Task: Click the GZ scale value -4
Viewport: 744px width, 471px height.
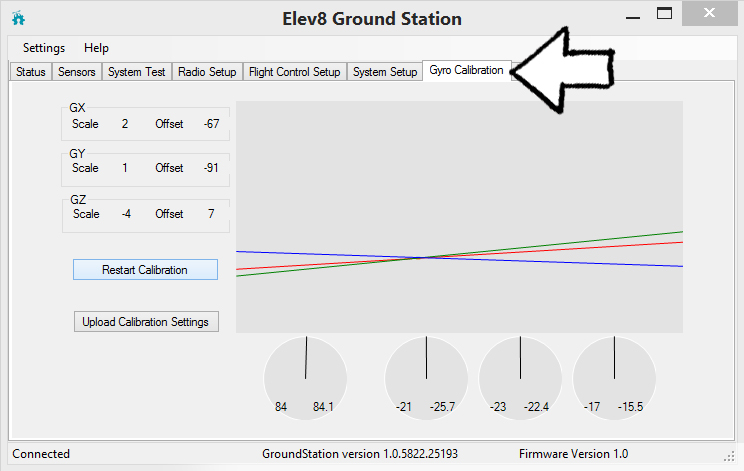Action: pyautogui.click(x=125, y=214)
